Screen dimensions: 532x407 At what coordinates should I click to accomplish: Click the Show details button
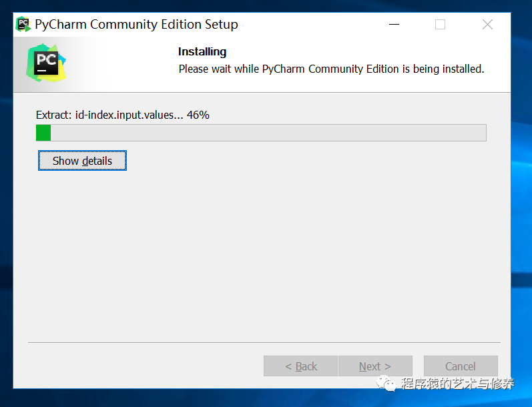point(82,160)
